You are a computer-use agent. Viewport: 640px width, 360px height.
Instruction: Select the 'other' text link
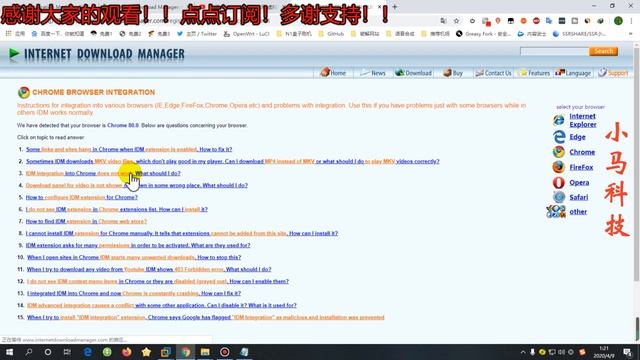click(578, 212)
